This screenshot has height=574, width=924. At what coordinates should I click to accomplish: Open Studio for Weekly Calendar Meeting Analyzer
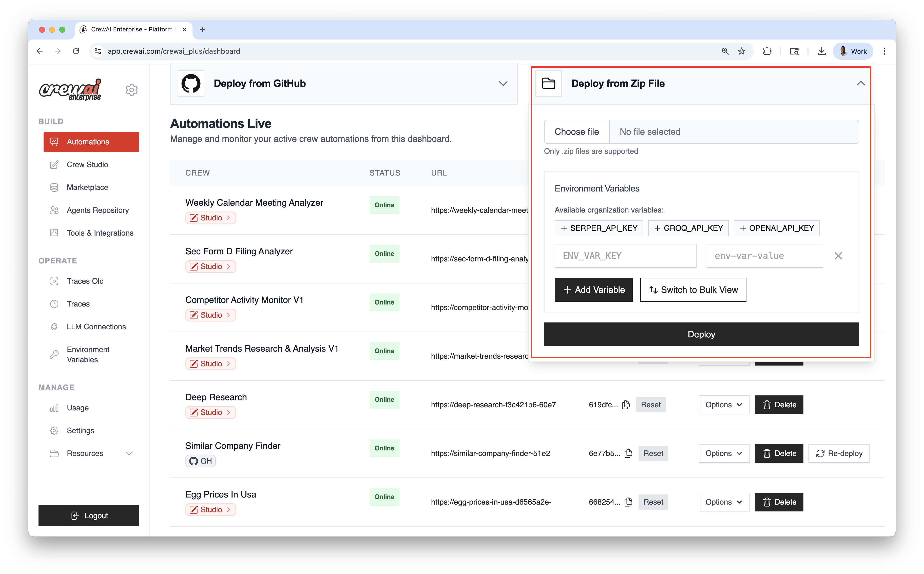pyautogui.click(x=210, y=218)
